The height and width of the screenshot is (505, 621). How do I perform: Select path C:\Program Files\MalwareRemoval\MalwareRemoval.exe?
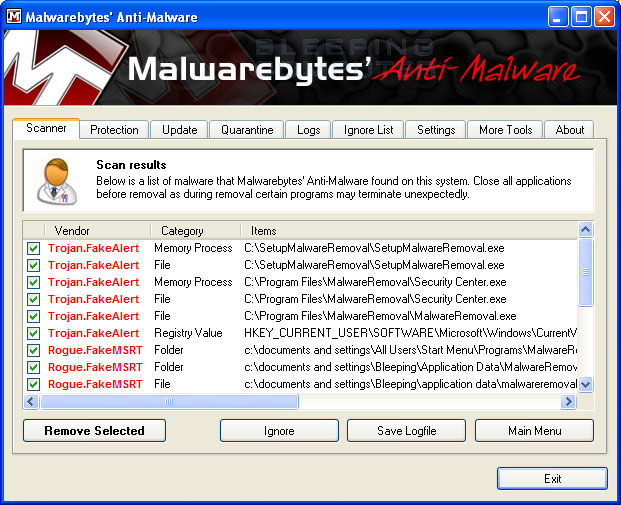coord(380,316)
